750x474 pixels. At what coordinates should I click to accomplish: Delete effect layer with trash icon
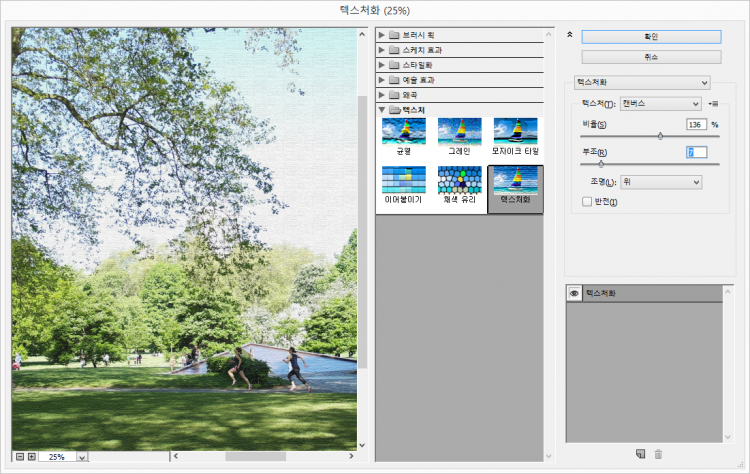tap(658, 455)
